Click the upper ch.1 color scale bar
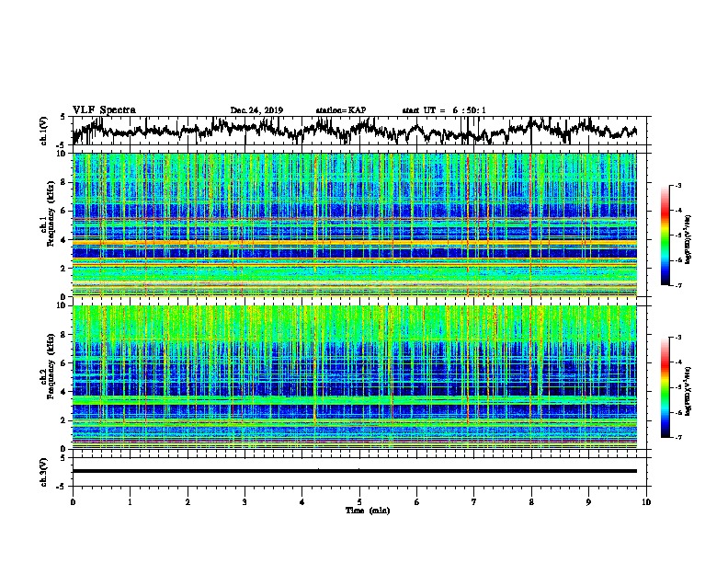The width and height of the screenshot is (728, 563). tap(665, 236)
